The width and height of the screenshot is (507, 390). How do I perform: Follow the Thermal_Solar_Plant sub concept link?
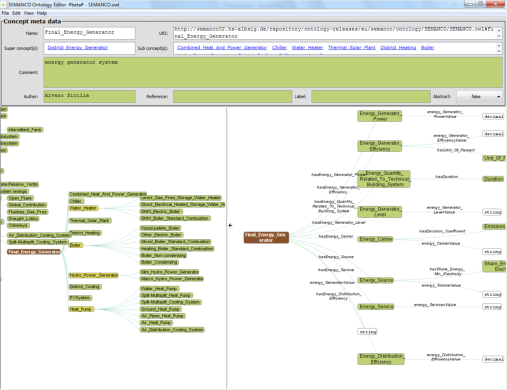352,48
